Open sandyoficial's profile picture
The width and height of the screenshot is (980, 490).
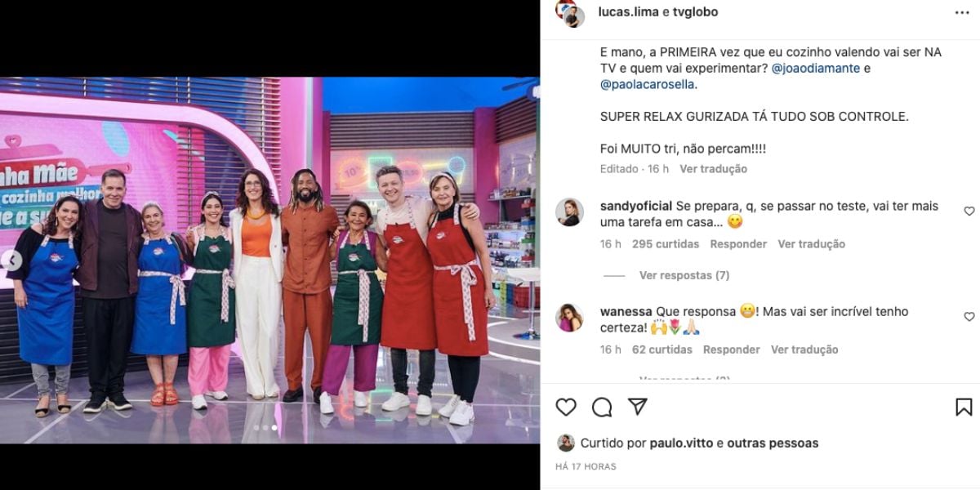click(x=569, y=212)
